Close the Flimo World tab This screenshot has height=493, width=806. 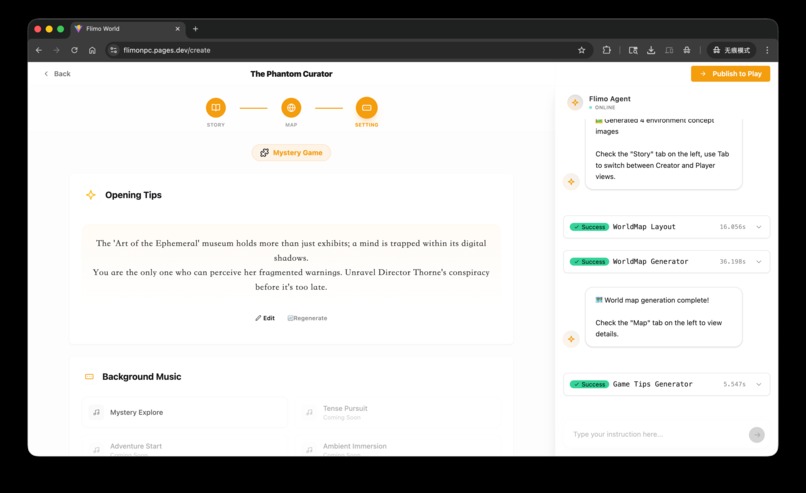point(177,29)
